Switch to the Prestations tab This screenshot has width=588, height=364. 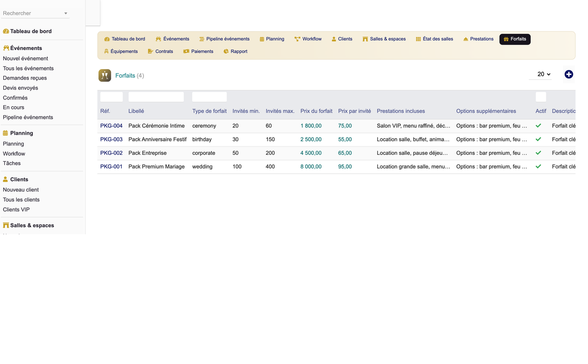(x=478, y=39)
